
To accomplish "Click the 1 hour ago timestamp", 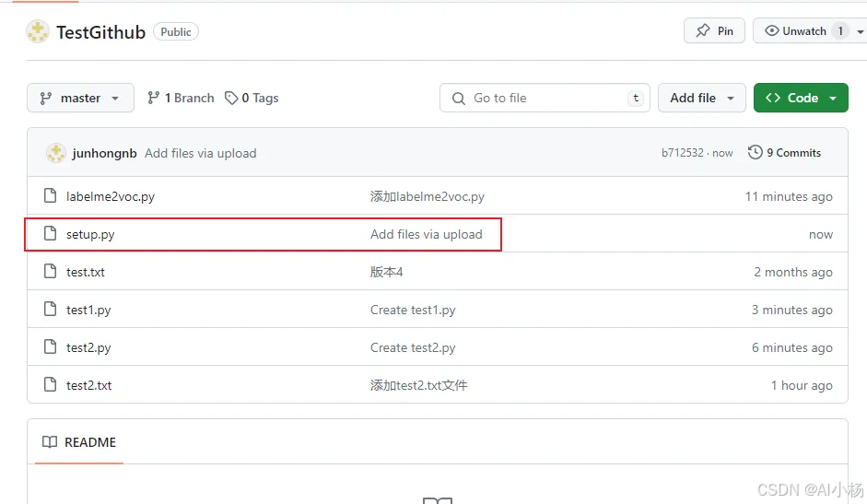I will click(802, 385).
